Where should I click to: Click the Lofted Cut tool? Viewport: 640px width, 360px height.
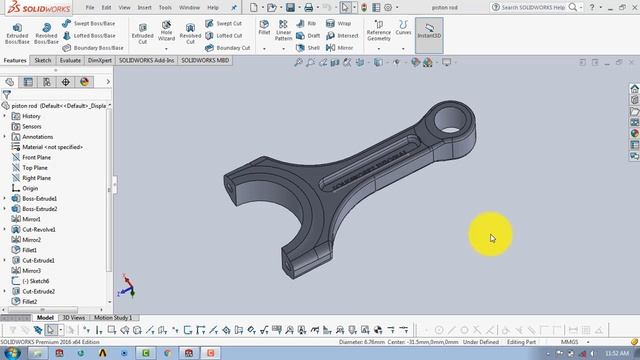[224, 36]
